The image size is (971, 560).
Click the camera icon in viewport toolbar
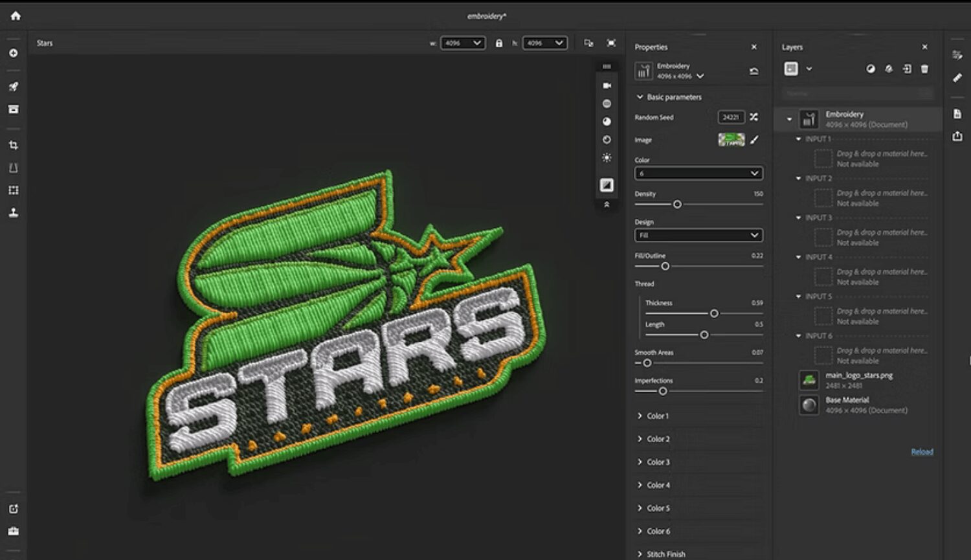[607, 85]
